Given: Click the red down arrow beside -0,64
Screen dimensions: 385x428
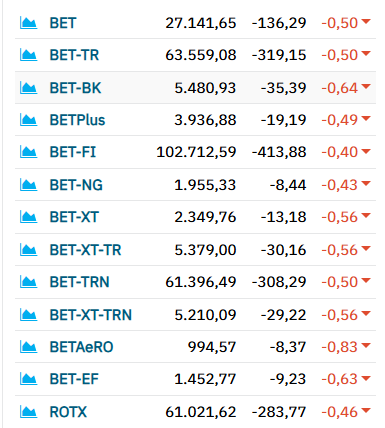Looking at the screenshot, I should coord(366,86).
